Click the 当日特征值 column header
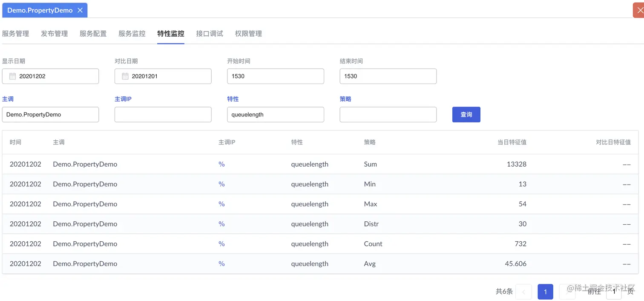Viewport: 644px width, 301px height. 512,142
